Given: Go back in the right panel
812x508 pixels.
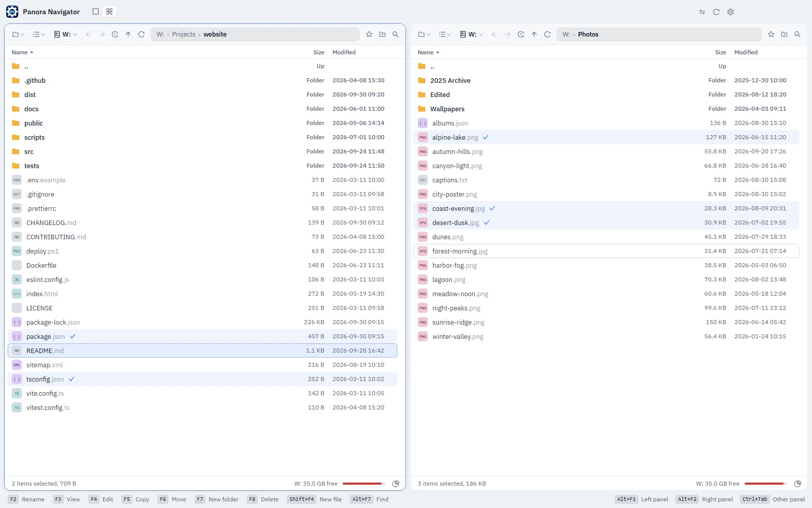Looking at the screenshot, I should click(x=495, y=35).
